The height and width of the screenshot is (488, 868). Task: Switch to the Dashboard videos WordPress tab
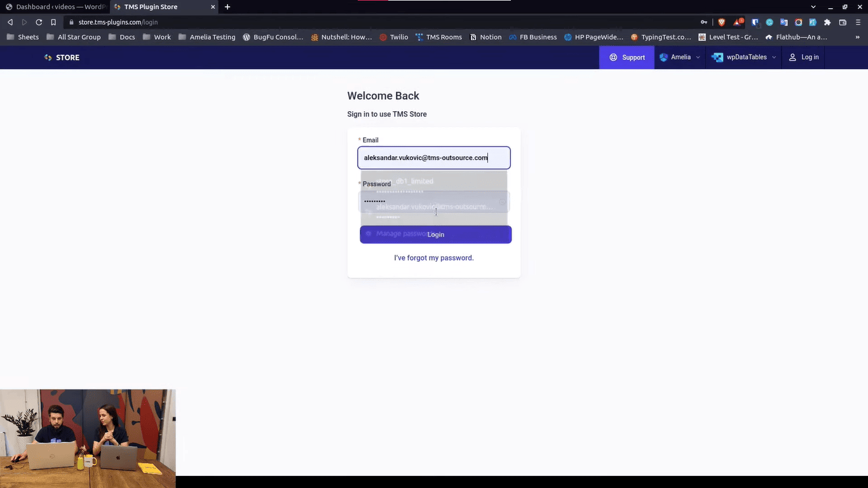tap(55, 7)
